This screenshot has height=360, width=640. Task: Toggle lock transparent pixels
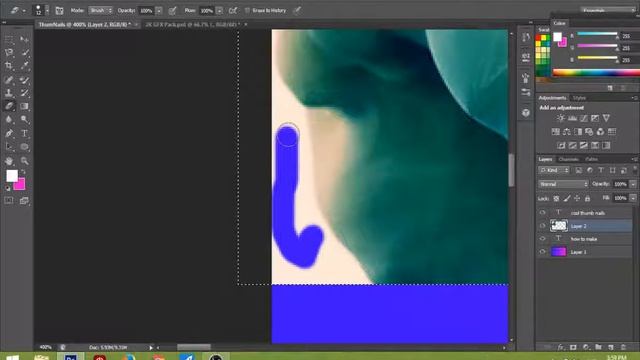pyautogui.click(x=556, y=198)
